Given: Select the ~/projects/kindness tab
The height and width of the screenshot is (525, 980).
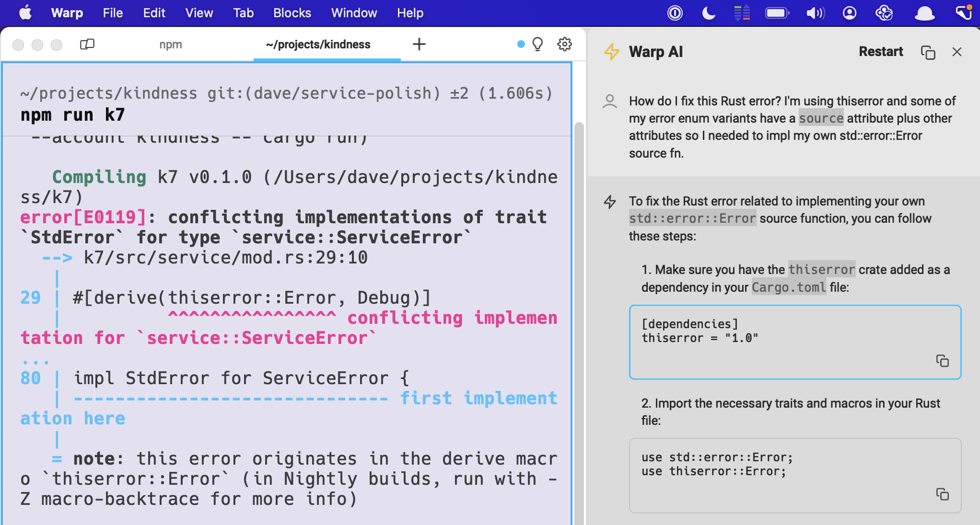Looking at the screenshot, I should point(318,44).
